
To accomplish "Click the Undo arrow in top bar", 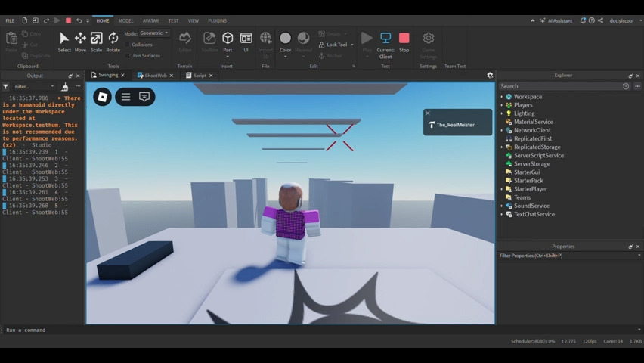I will point(79,20).
